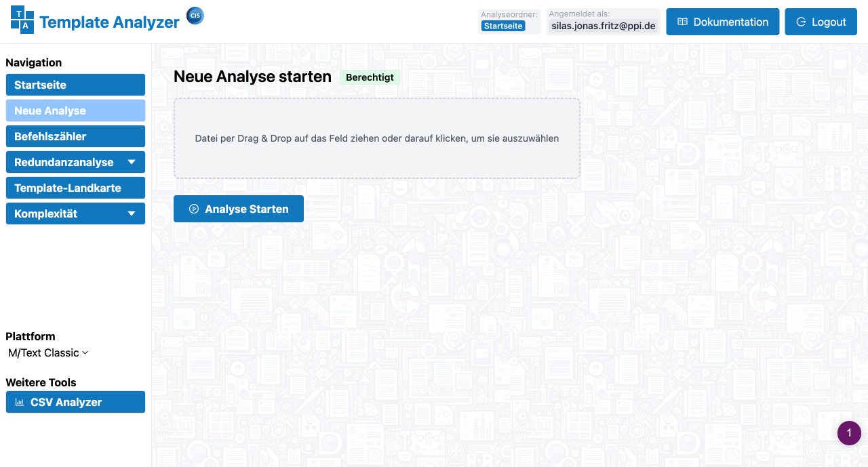Open the Dokumentation page
Image resolution: width=868 pixels, height=467 pixels.
[x=723, y=22]
